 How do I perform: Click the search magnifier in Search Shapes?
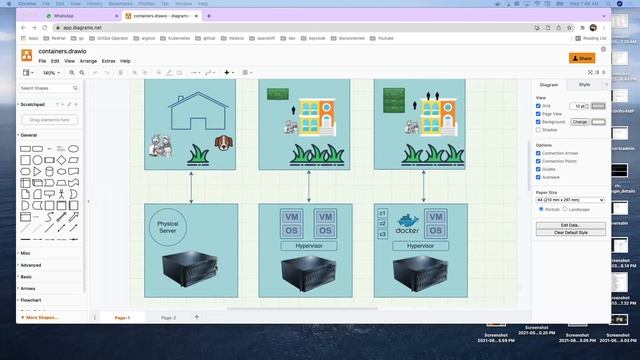75,88
